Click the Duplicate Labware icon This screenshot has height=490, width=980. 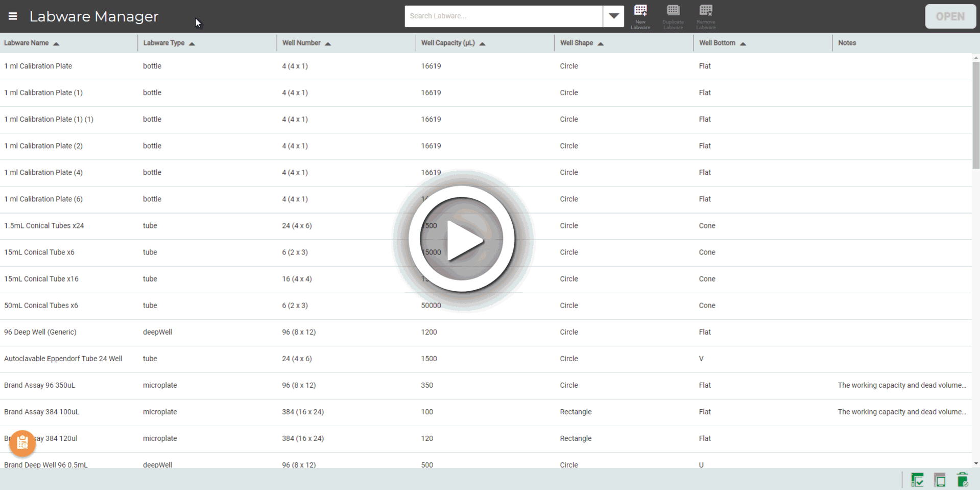[673, 16]
